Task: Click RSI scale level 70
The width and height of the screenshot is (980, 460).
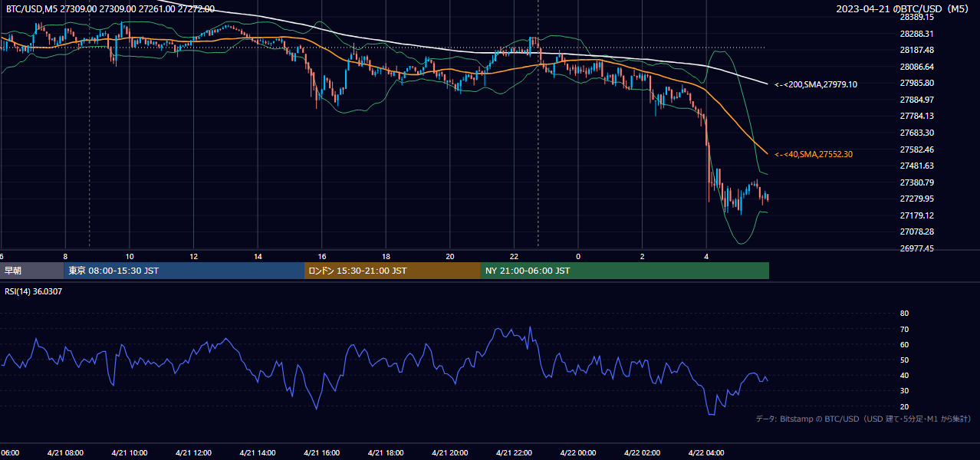Action: pos(904,329)
